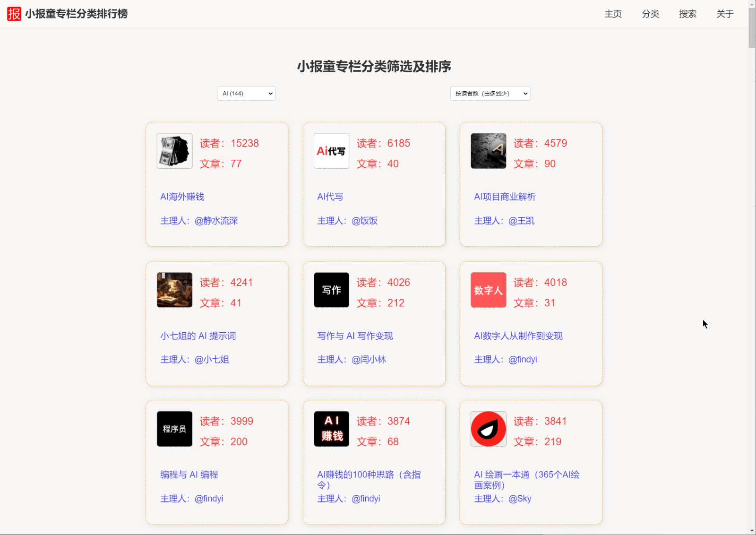
Task: Open the AI海外赚钱 column link
Action: [x=181, y=197]
